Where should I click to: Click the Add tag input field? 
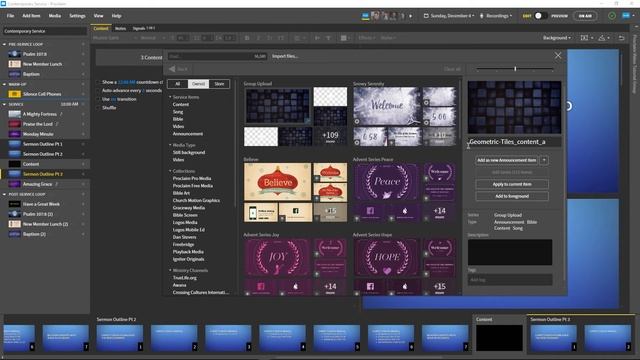[510, 280]
